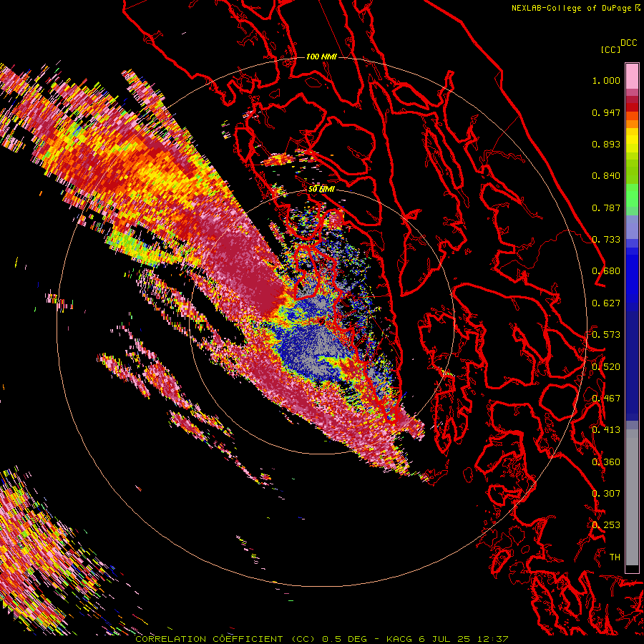Viewport: 644px width, 644px height.
Task: Pick the light pink top color bar segment
Action: pyautogui.click(x=632, y=76)
